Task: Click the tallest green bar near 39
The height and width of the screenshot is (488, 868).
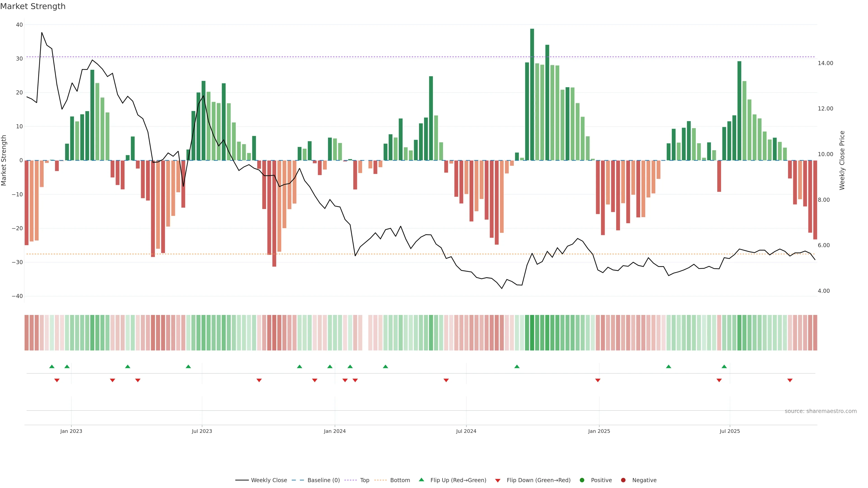Action: click(532, 94)
